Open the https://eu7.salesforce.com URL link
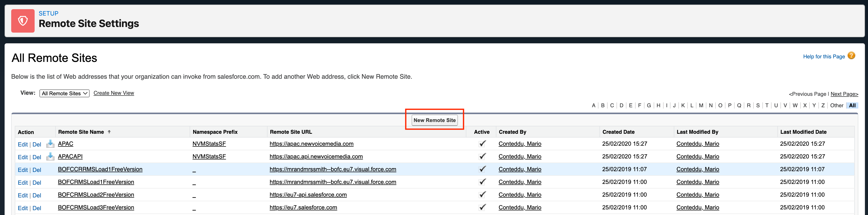The height and width of the screenshot is (215, 868). tap(303, 208)
